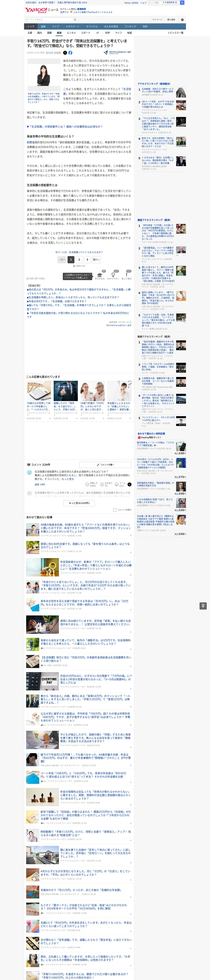Click the comment count bubble showing 229
Image resolution: width=210 pixels, height=980 pixels.
pos(50,53)
